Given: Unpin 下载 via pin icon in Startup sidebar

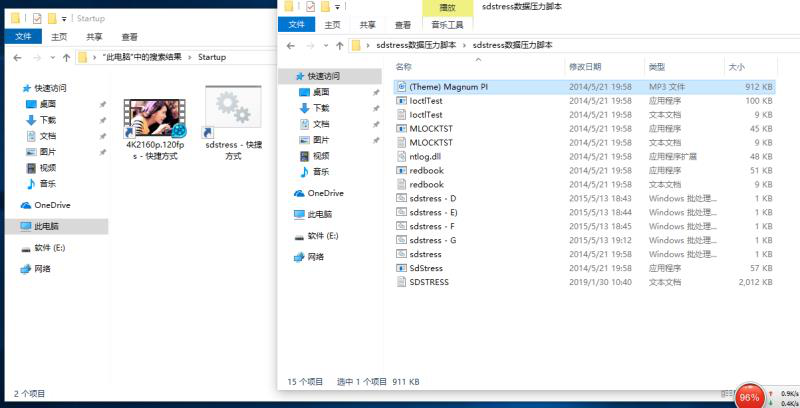Looking at the screenshot, I should pyautogui.click(x=103, y=120).
